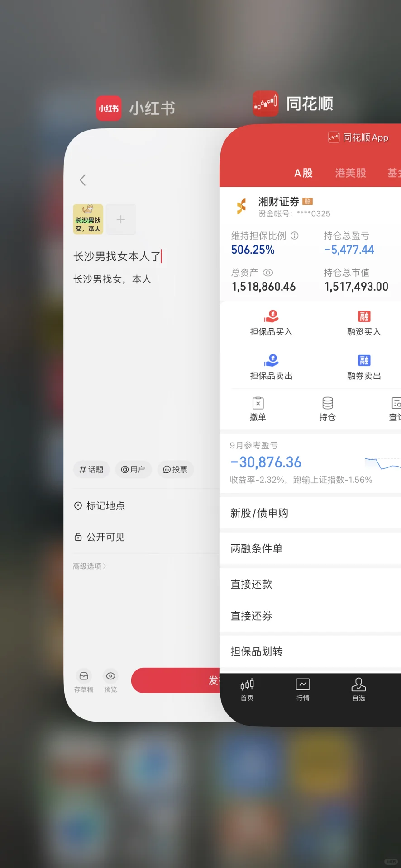This screenshot has height=868, width=401.
Task: Tap the red publish button in 小红书
Action: pyautogui.click(x=176, y=680)
